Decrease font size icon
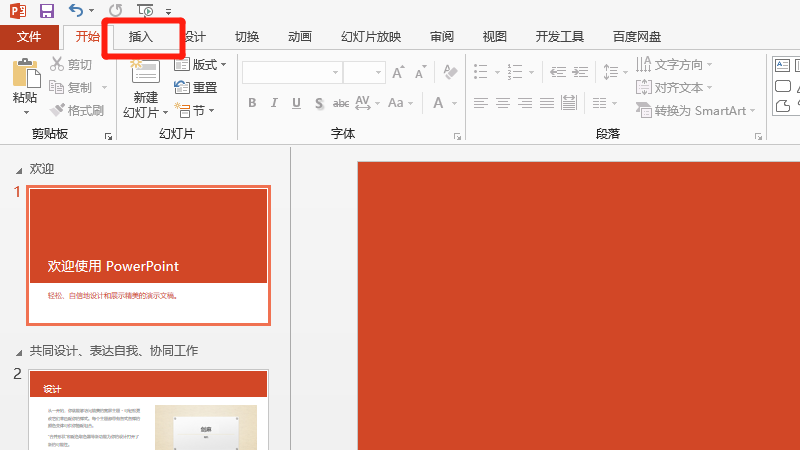The image size is (800, 450). [420, 72]
